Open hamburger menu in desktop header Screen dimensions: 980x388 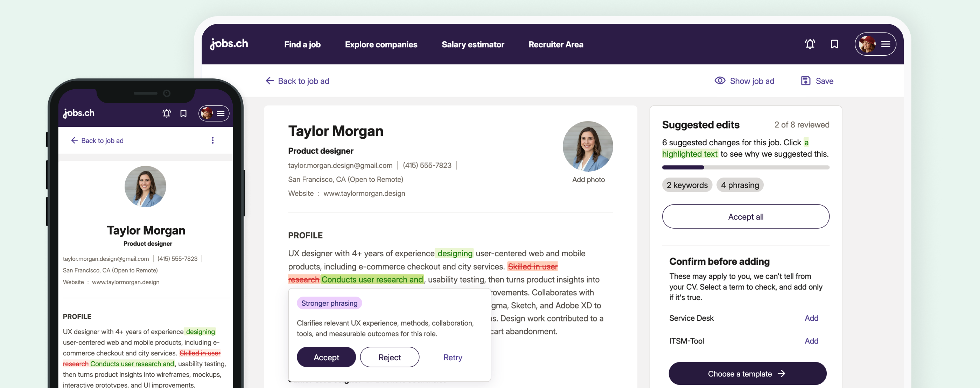click(x=885, y=44)
